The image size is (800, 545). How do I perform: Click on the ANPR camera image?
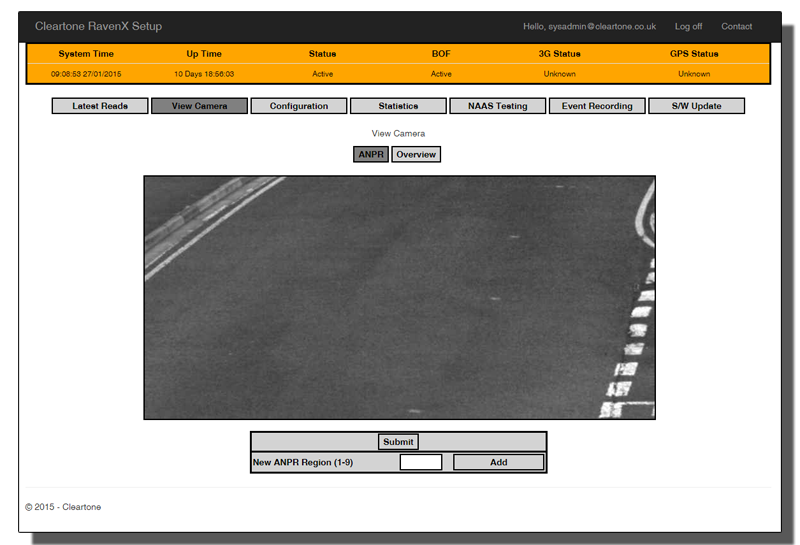point(399,298)
